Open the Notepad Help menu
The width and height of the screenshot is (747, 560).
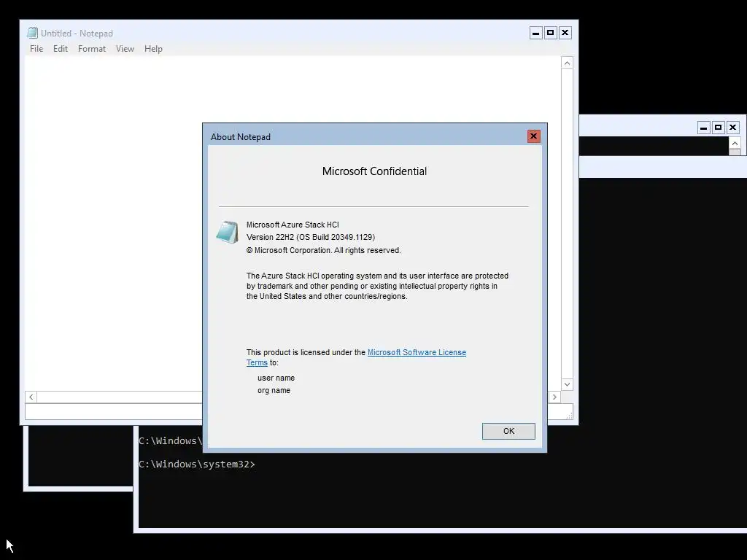(x=153, y=49)
